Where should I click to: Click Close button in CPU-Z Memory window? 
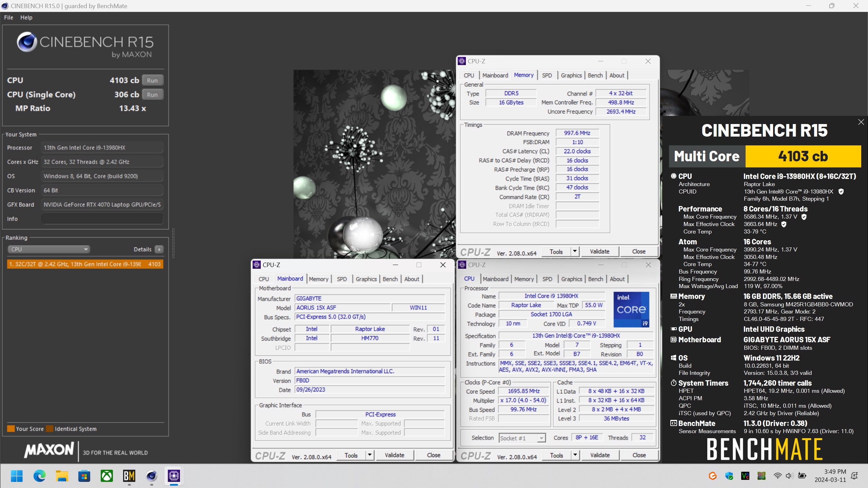639,251
